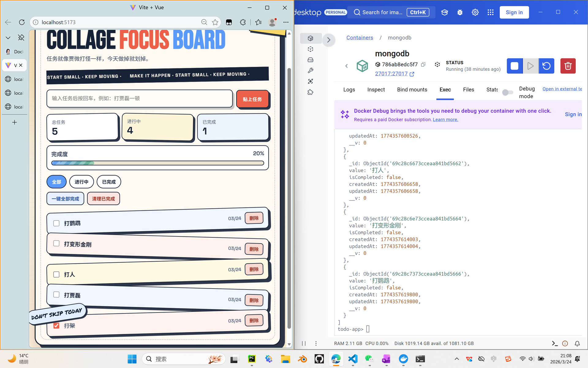The width and height of the screenshot is (588, 368).
Task: Switch to the Logs tab
Action: [x=349, y=90]
